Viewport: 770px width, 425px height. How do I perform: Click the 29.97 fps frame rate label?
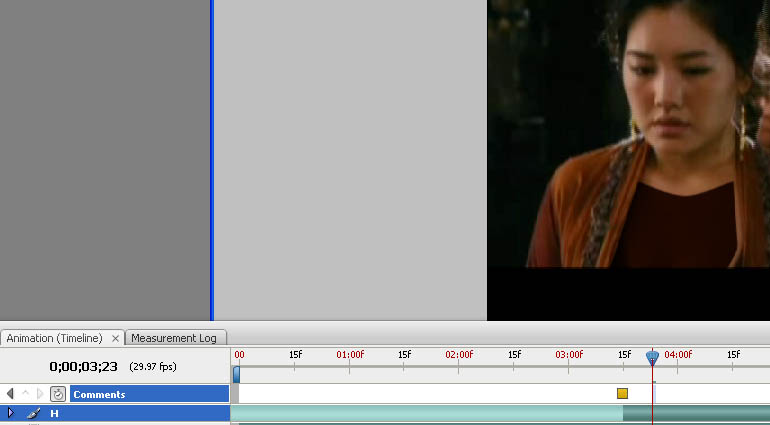[153, 367]
